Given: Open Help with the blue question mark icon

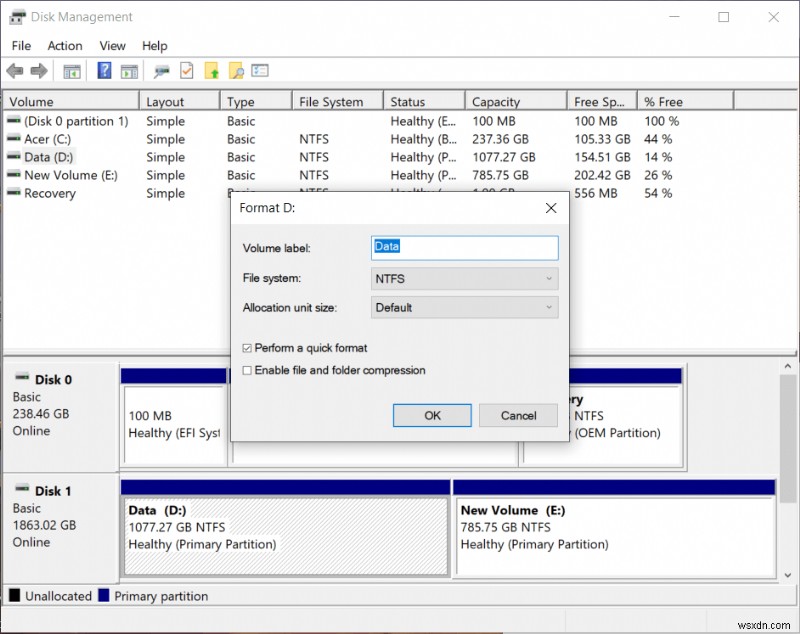Looking at the screenshot, I should 104,70.
